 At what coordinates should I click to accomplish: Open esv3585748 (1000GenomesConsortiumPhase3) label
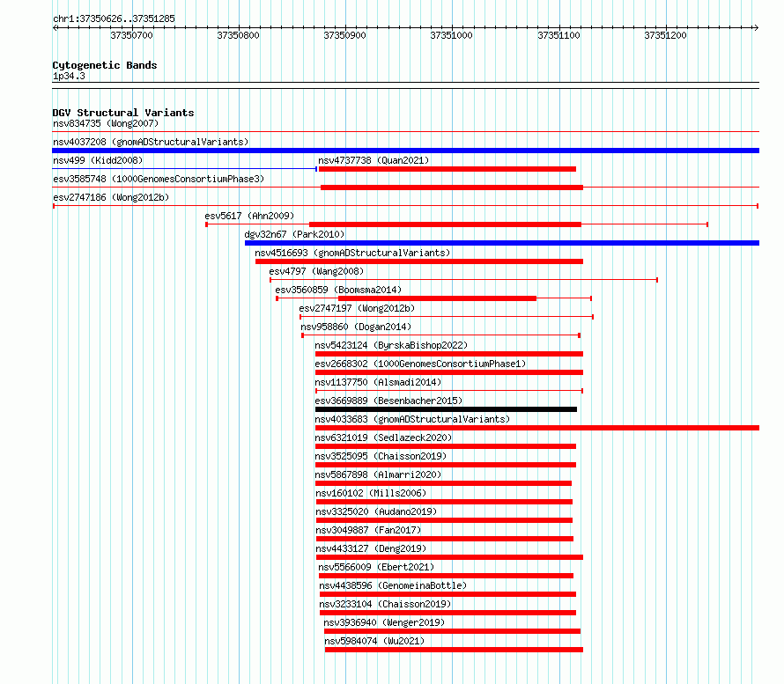pyautogui.click(x=159, y=179)
